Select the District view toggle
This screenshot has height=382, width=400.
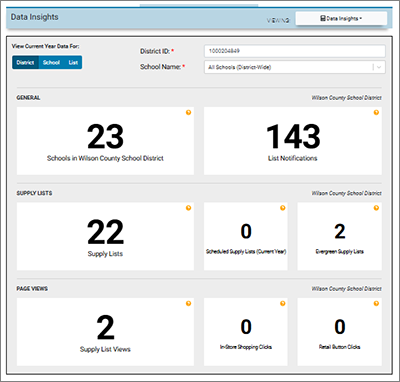coord(26,62)
